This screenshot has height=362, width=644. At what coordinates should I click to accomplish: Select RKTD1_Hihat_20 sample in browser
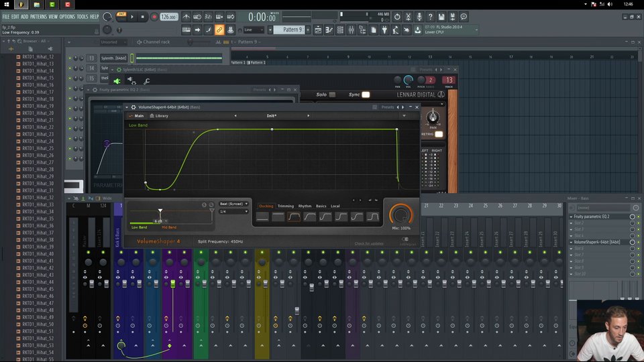point(38,113)
